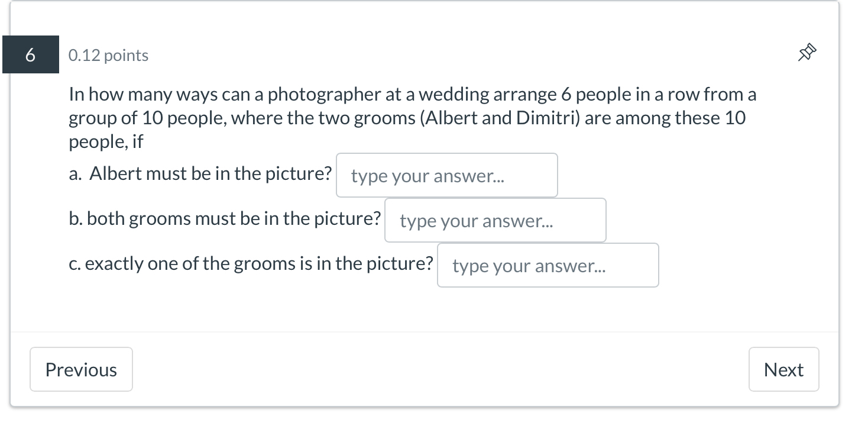Click the answer field for part a
This screenshot has height=445, width=868.
[x=446, y=176]
